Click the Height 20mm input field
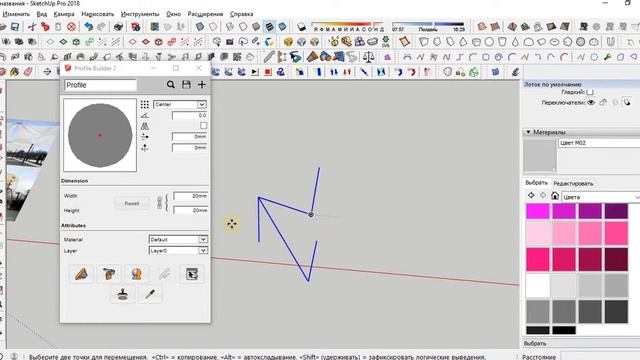The image size is (640, 360). 191,210
